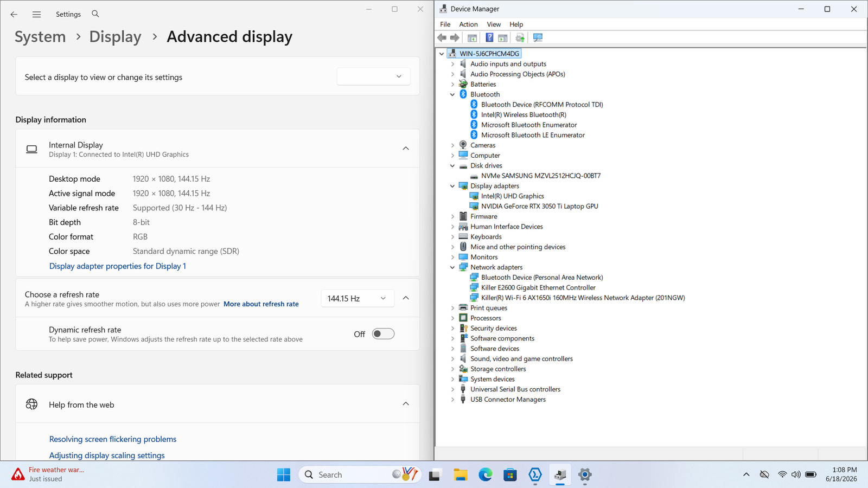
Task: Select Microsoft Bluetooth LE Enumerator
Action: [x=533, y=135]
